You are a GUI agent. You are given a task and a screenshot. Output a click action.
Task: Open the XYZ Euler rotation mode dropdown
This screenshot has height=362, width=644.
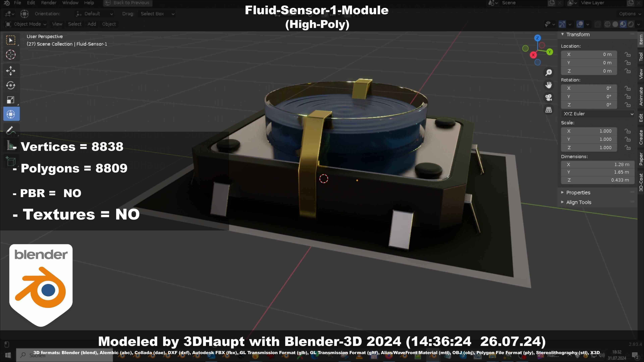point(598,114)
